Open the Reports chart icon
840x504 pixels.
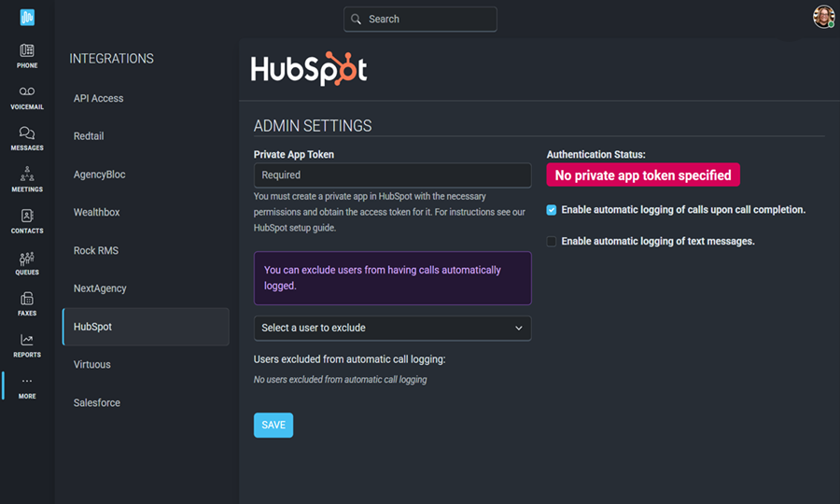tap(27, 341)
